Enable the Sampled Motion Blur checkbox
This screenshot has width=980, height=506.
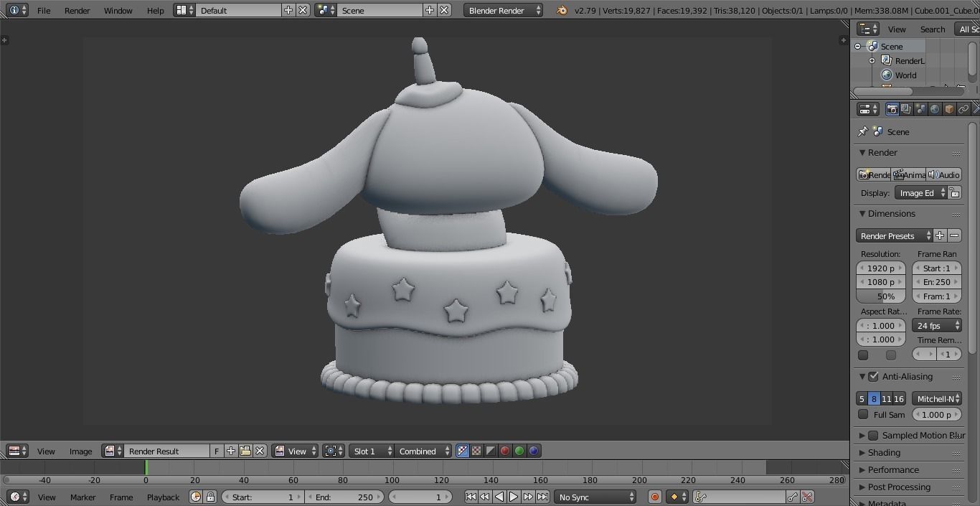(x=873, y=435)
